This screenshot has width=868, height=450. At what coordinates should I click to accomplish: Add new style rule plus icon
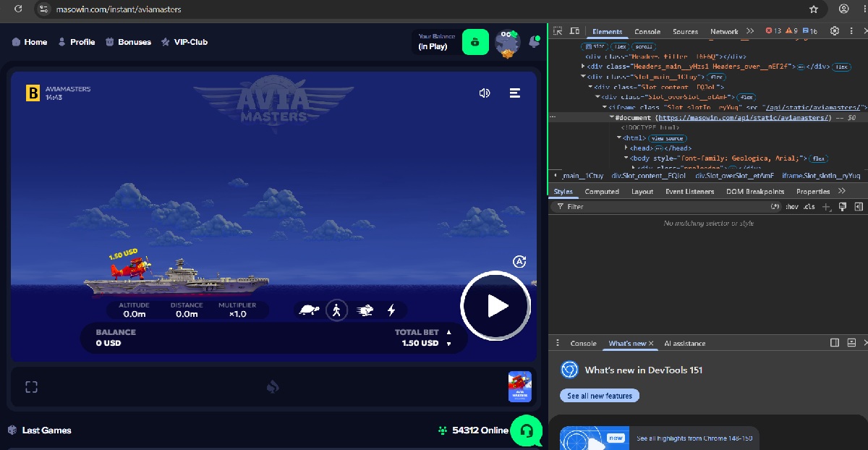point(827,207)
